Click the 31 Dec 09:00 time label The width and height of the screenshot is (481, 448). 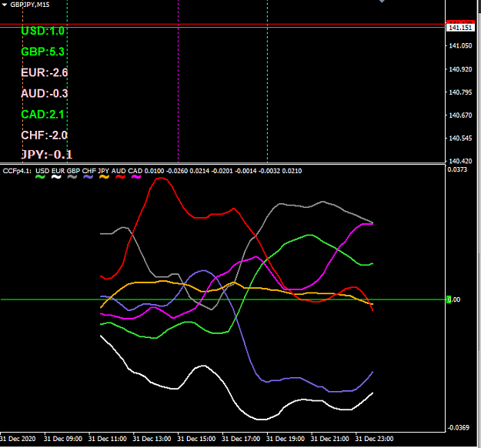pyautogui.click(x=63, y=439)
